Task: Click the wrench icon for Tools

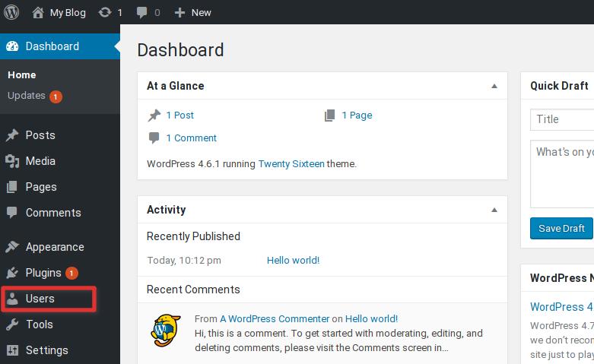Action: click(x=12, y=324)
